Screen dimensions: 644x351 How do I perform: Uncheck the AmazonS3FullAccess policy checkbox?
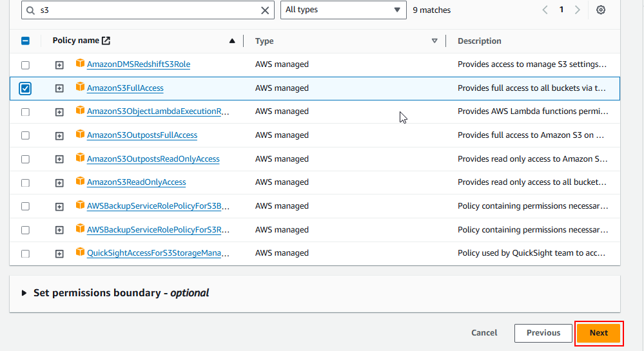25,88
